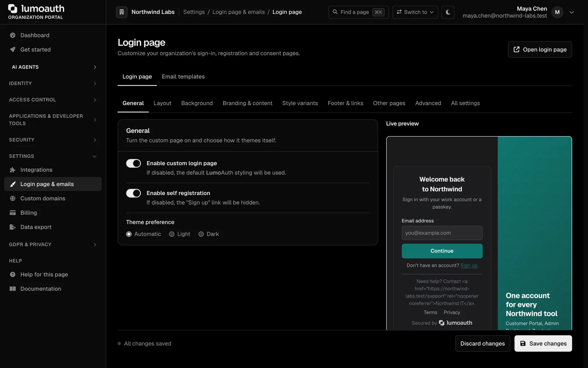Toggle Enable custom login page switch
Viewport: 588px width, 368px height.
(133, 163)
